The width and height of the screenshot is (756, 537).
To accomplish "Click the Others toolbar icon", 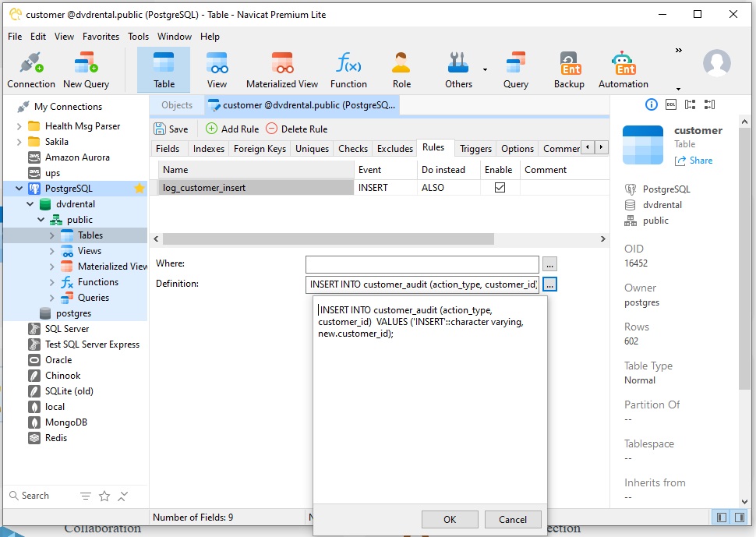I will click(x=458, y=70).
